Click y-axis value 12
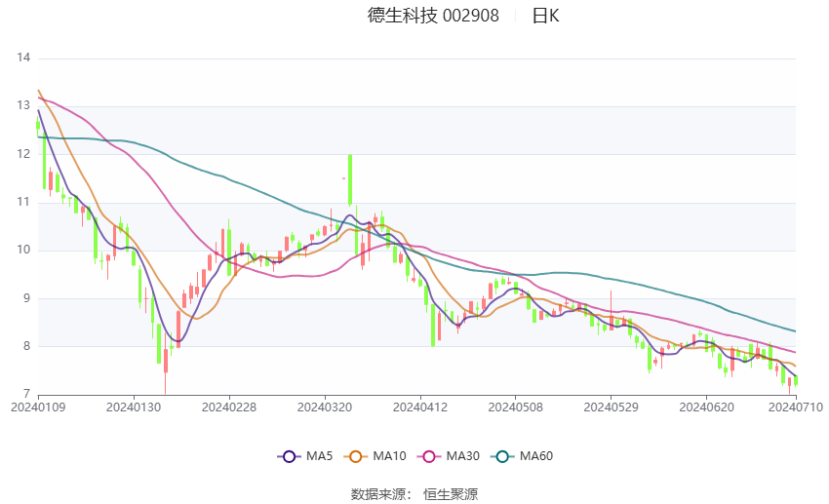 coord(23,154)
